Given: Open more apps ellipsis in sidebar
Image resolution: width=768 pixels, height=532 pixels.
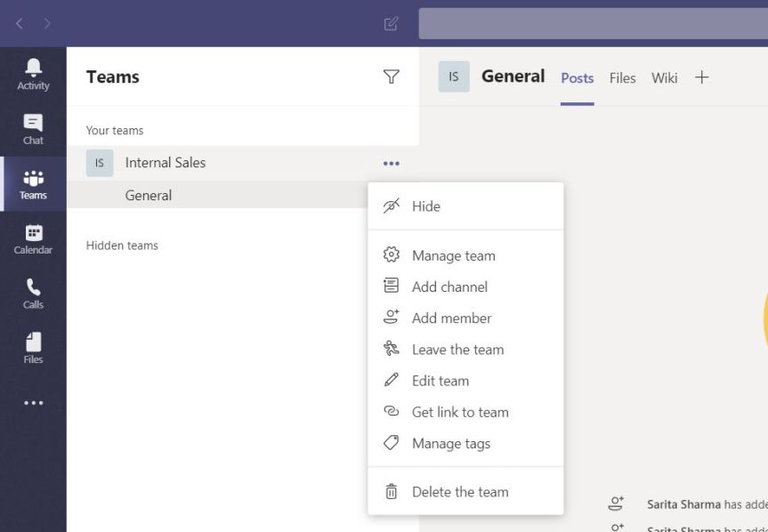Looking at the screenshot, I should click(33, 403).
